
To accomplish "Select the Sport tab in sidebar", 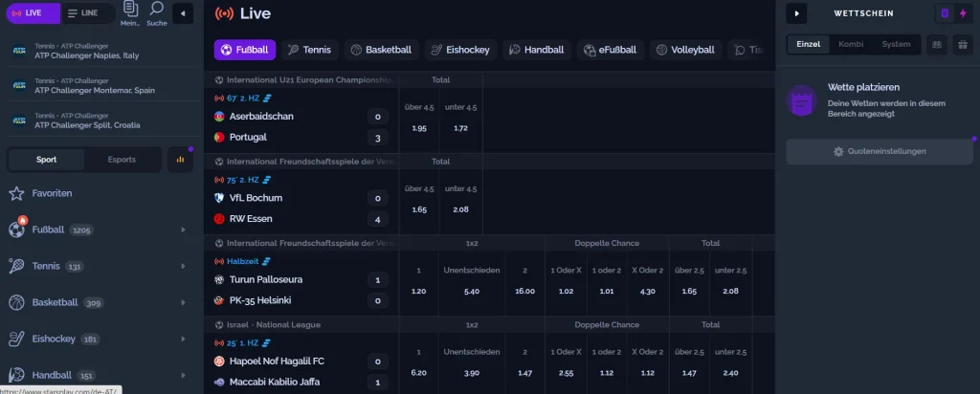I will [x=46, y=159].
